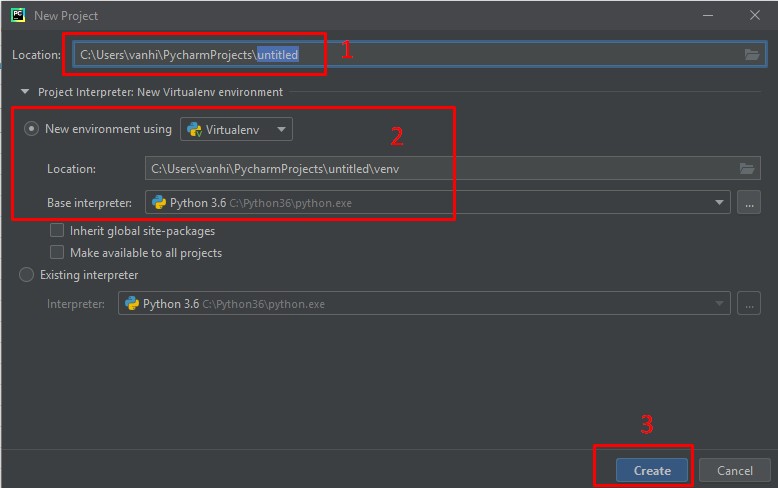This screenshot has width=778, height=488.
Task: Click ellipsis button beside Base interpreter
Action: pyautogui.click(x=748, y=203)
